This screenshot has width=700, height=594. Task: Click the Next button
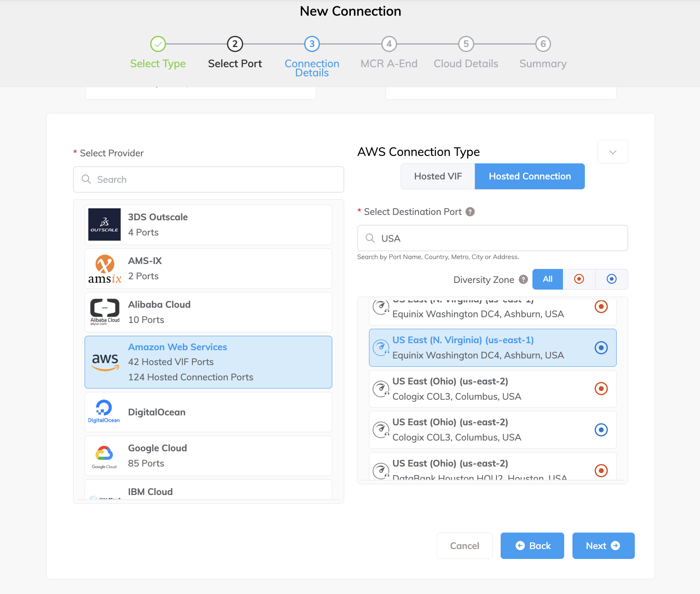603,545
